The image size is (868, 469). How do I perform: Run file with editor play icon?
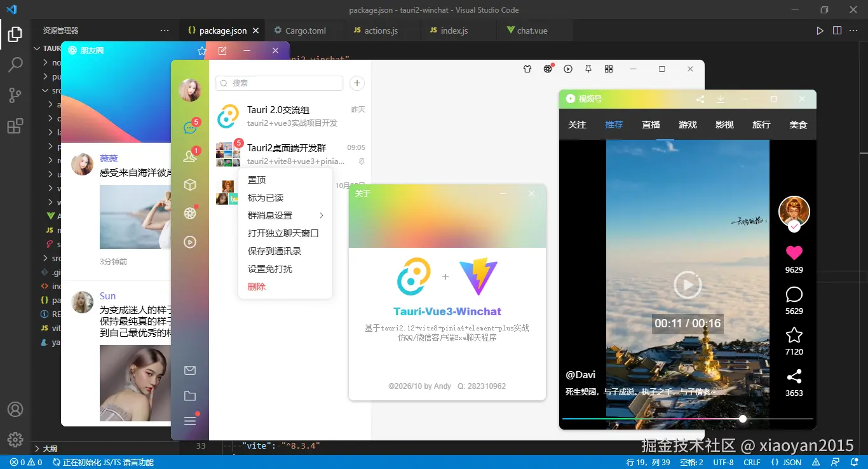pos(820,31)
